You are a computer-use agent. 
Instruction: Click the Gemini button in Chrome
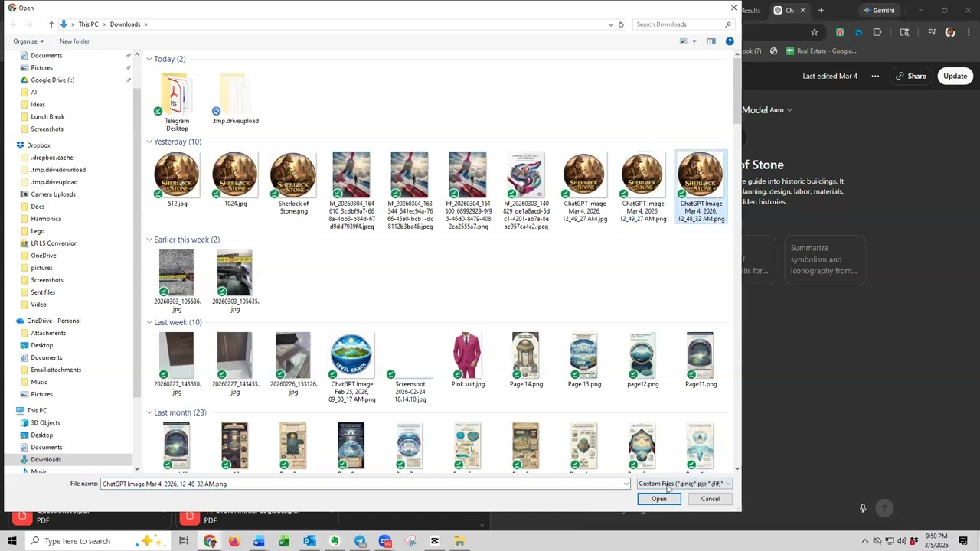(878, 11)
